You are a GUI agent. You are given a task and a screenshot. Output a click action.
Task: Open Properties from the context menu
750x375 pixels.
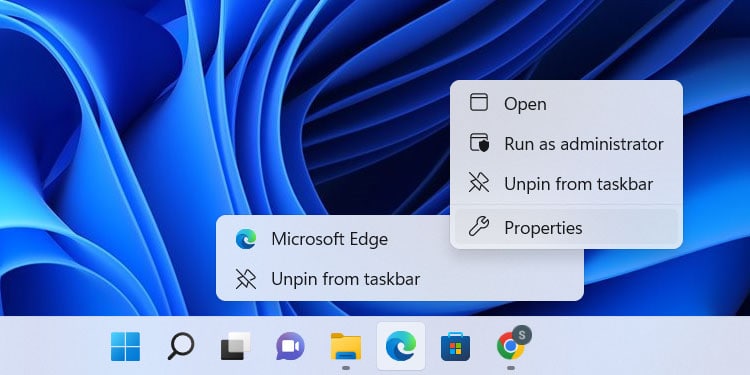pyautogui.click(x=566, y=227)
